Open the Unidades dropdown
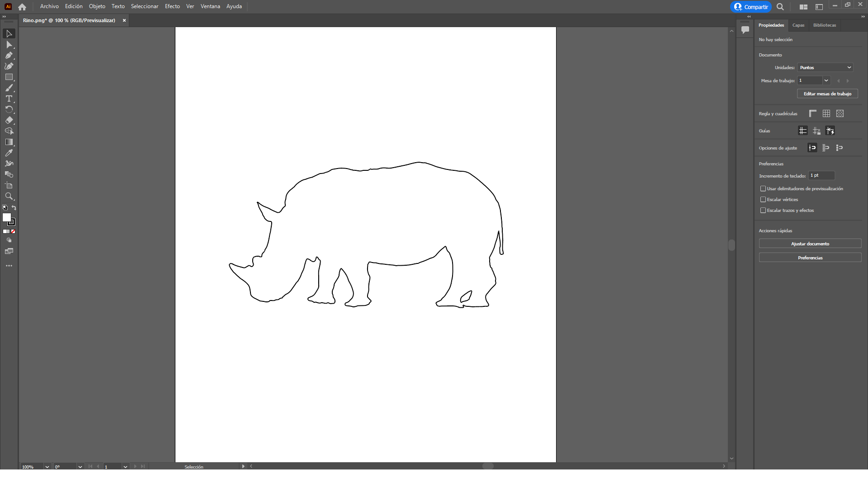 tap(825, 67)
